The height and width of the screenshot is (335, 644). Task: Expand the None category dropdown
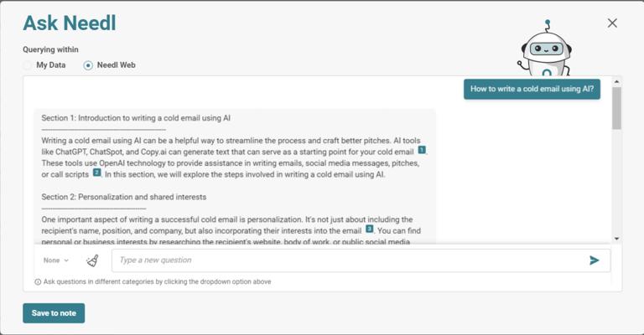click(56, 260)
